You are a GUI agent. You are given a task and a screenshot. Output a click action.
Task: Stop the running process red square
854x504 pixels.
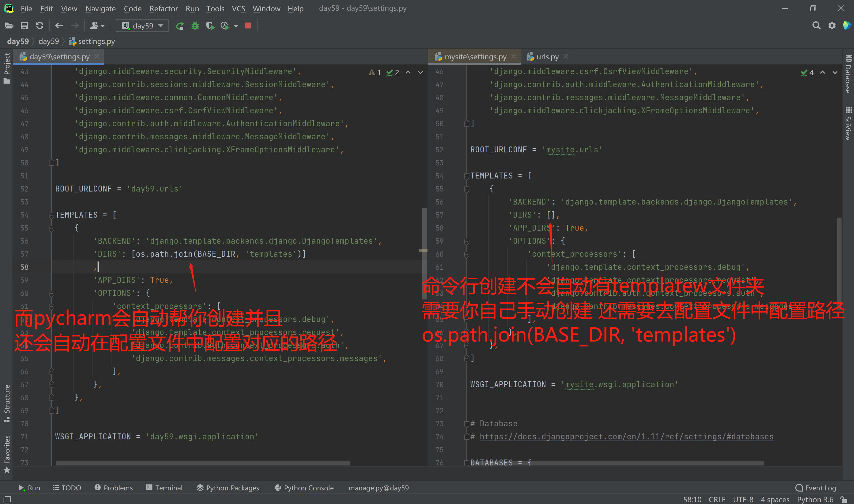[248, 25]
